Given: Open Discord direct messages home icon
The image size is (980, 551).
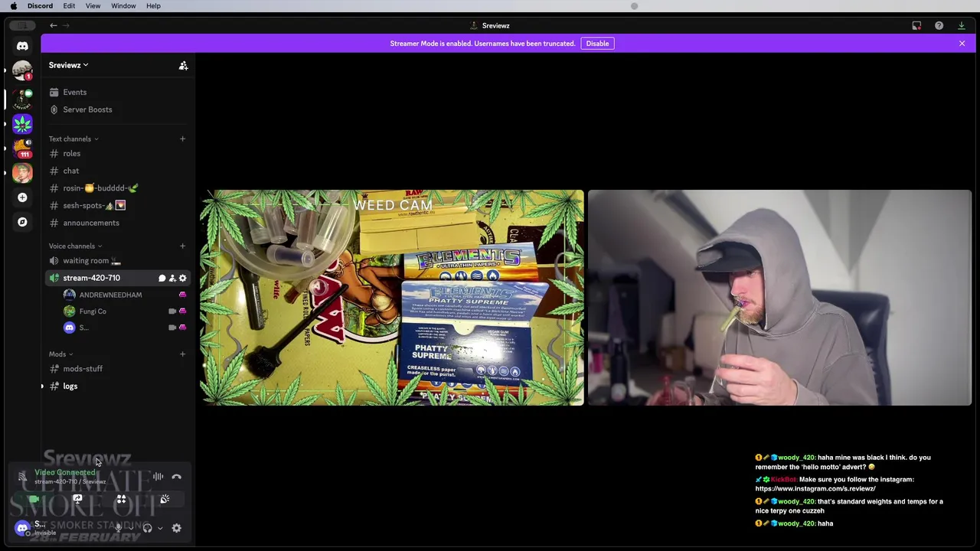Looking at the screenshot, I should coord(22,46).
